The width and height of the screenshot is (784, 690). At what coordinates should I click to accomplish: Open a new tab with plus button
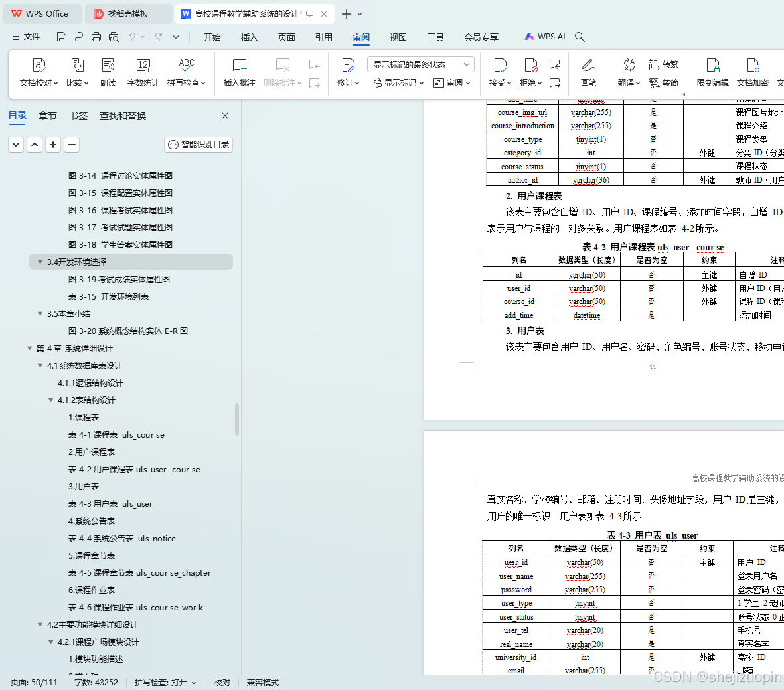(x=346, y=14)
